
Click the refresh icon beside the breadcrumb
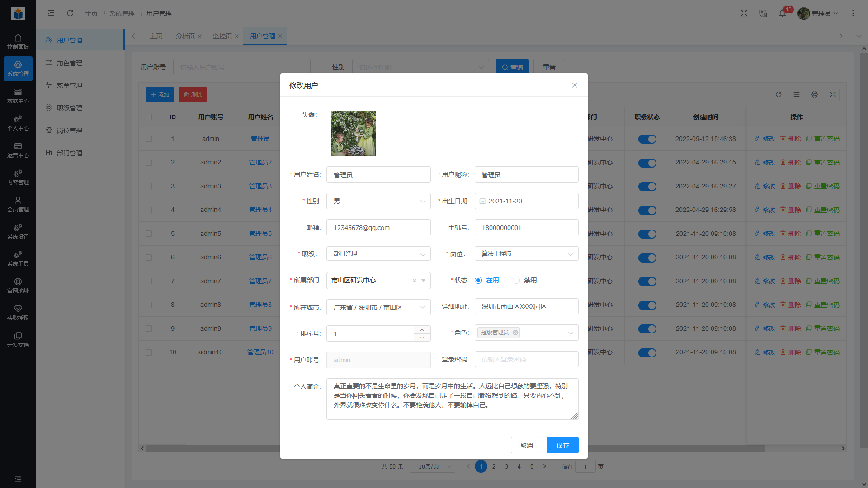point(70,14)
